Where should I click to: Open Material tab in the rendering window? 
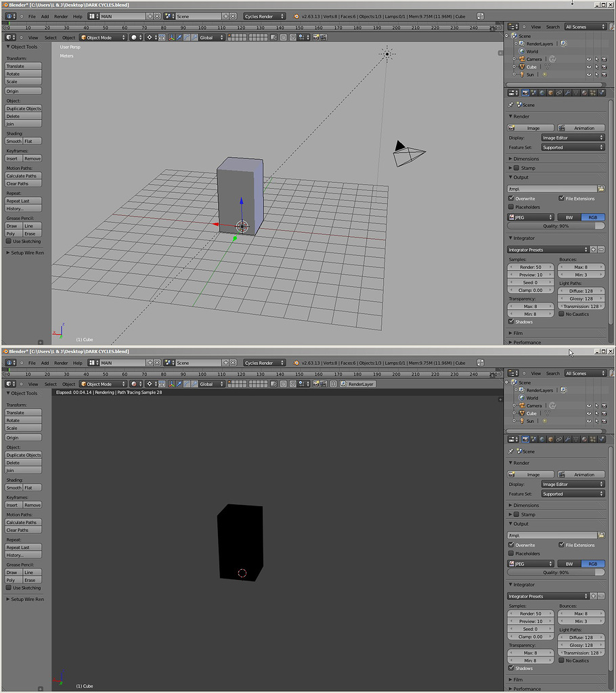point(585,439)
